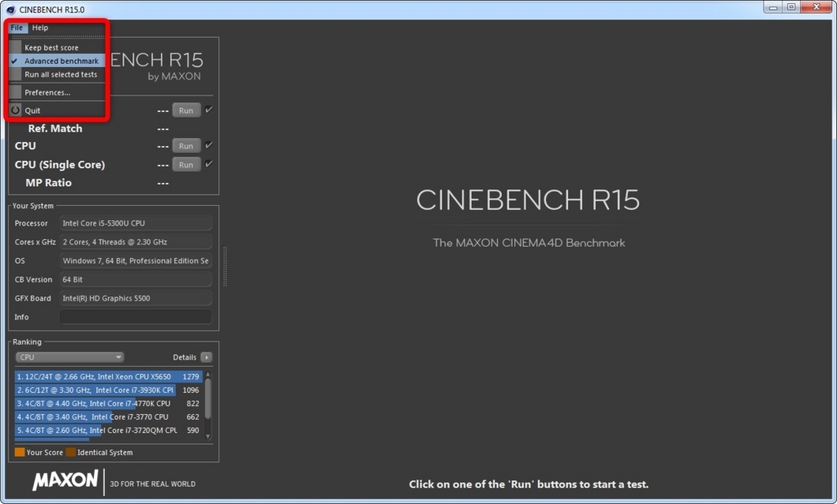Open Preferences from File menu
Viewport: 837px width, 504px height.
click(x=56, y=92)
